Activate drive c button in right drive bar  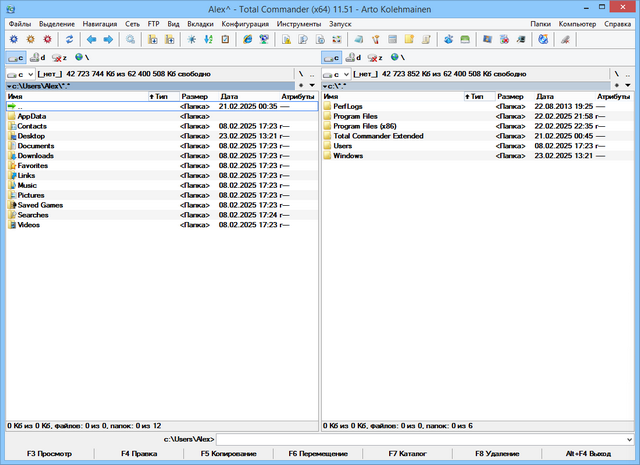click(331, 58)
